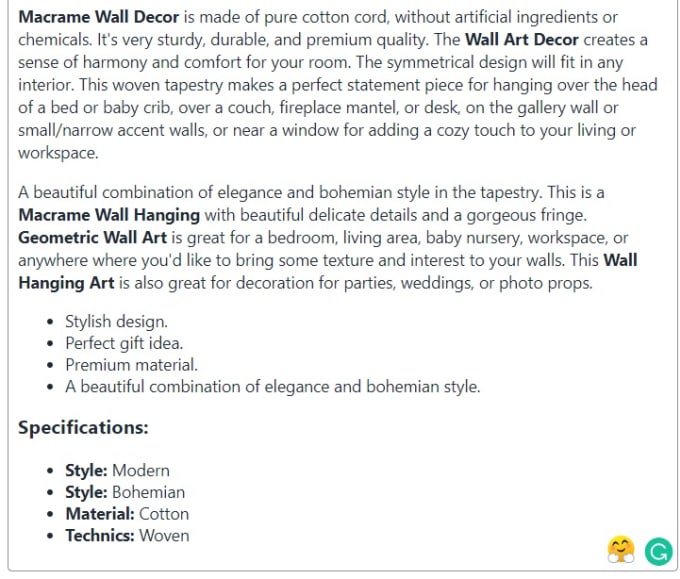Viewport: 680px width, 579px height.
Task: Click the green Grammarly icon
Action: [x=658, y=551]
